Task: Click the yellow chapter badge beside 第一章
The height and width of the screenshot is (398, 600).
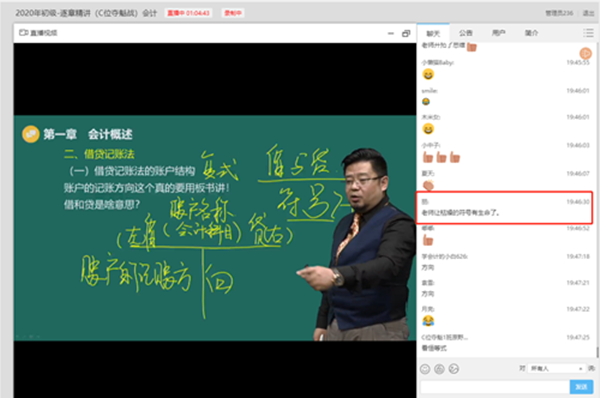Action: point(31,134)
